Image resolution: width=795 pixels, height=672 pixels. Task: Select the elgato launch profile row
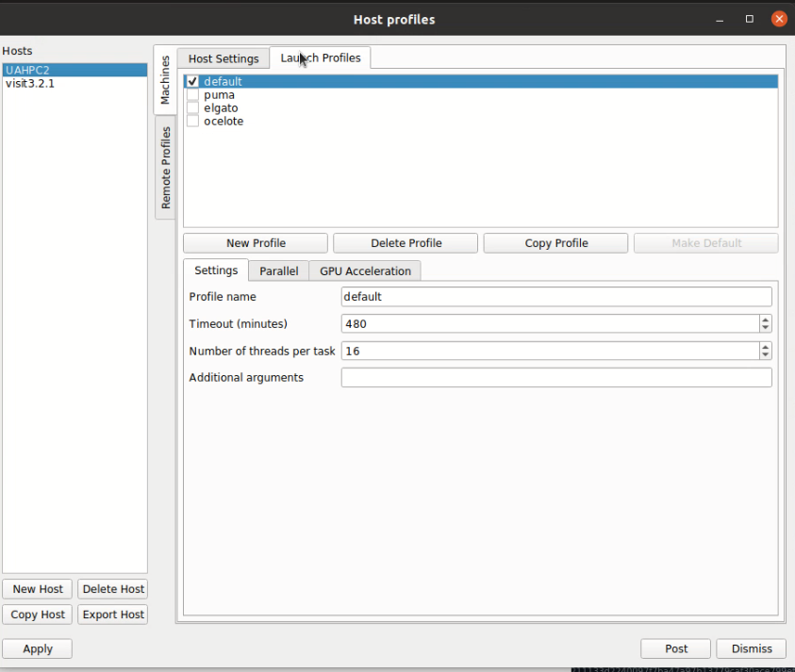[481, 108]
